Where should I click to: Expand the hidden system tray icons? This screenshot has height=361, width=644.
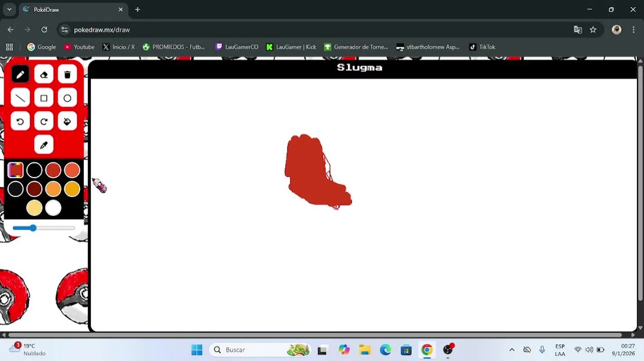coord(512,350)
